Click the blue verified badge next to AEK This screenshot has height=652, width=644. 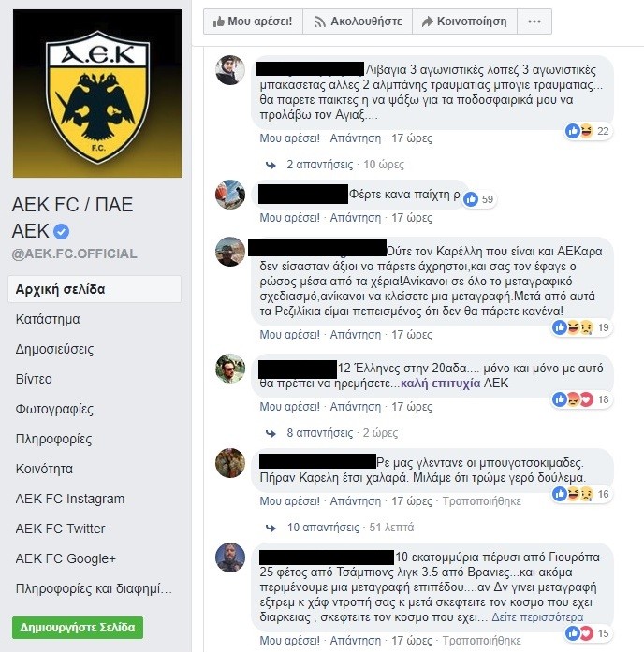[62, 232]
